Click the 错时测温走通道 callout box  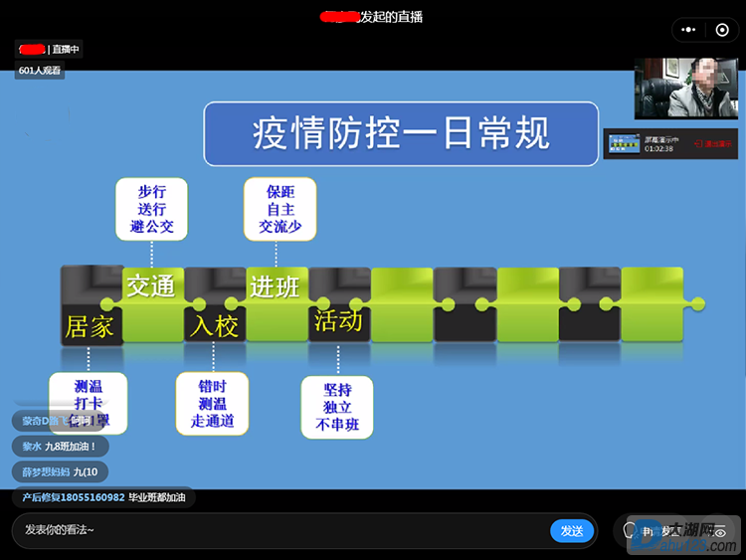pos(212,404)
